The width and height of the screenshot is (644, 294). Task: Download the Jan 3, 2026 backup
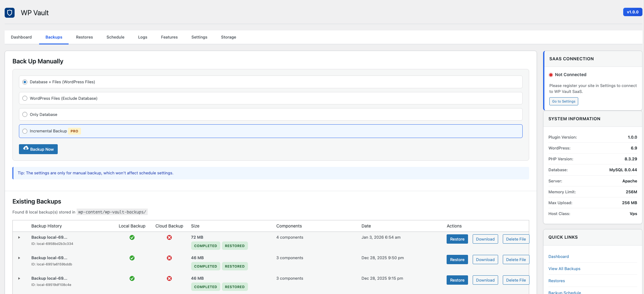pyautogui.click(x=485, y=239)
